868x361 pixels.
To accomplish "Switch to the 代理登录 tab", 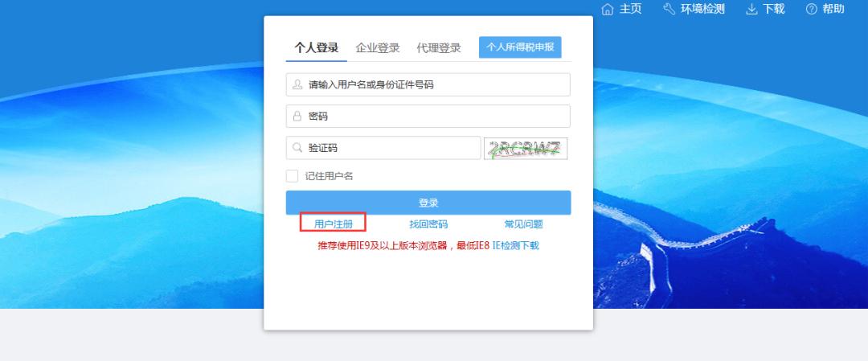I will [439, 48].
